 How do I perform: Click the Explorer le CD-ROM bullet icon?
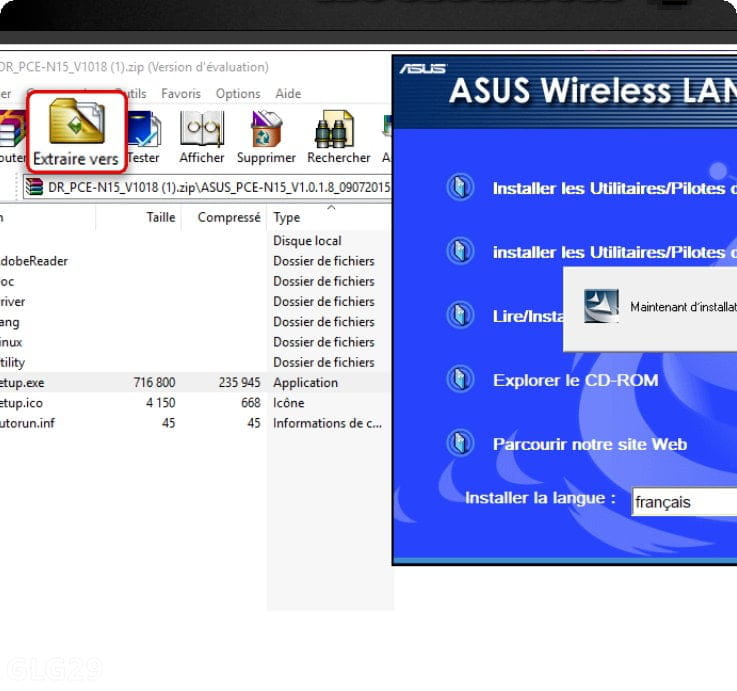[x=460, y=379]
